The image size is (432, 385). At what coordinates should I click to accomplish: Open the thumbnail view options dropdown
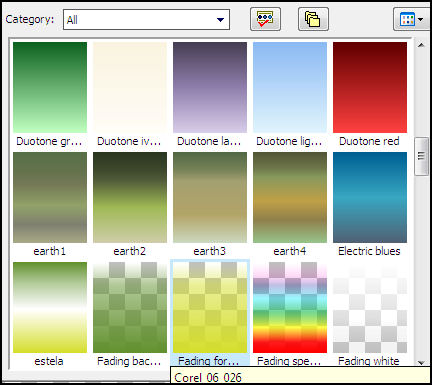(411, 19)
